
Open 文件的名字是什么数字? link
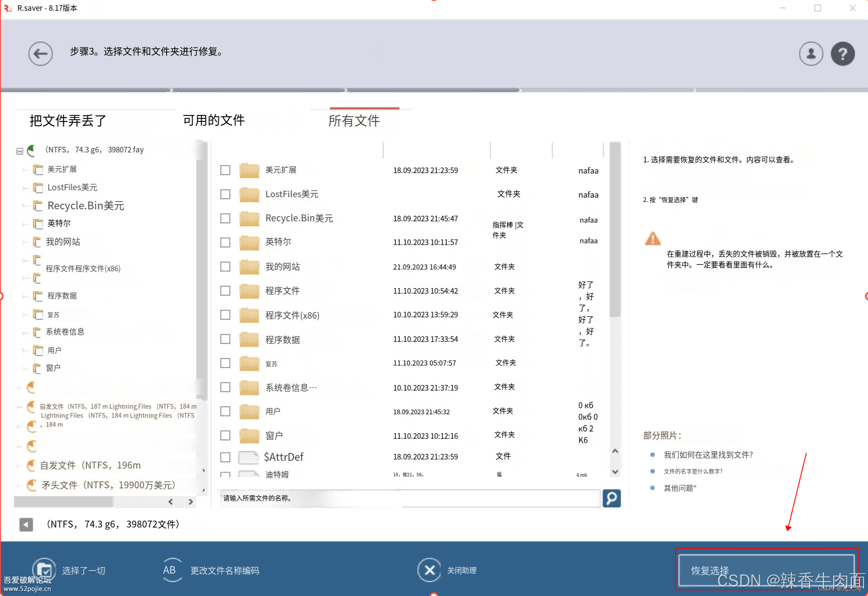pos(693,472)
